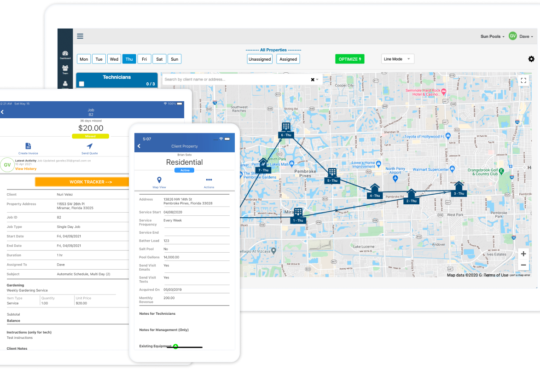Screen dimensions: 540x370
Task: Zoom out on the map with minus
Action: tap(523, 265)
